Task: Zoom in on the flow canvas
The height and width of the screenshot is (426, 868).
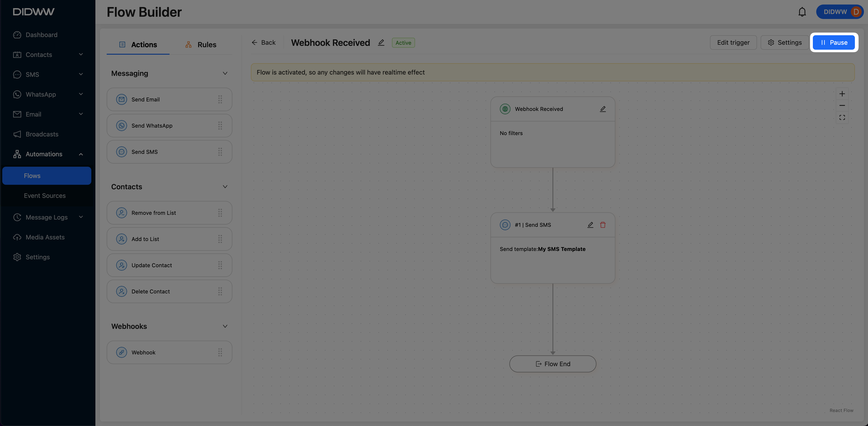Action: 842,94
